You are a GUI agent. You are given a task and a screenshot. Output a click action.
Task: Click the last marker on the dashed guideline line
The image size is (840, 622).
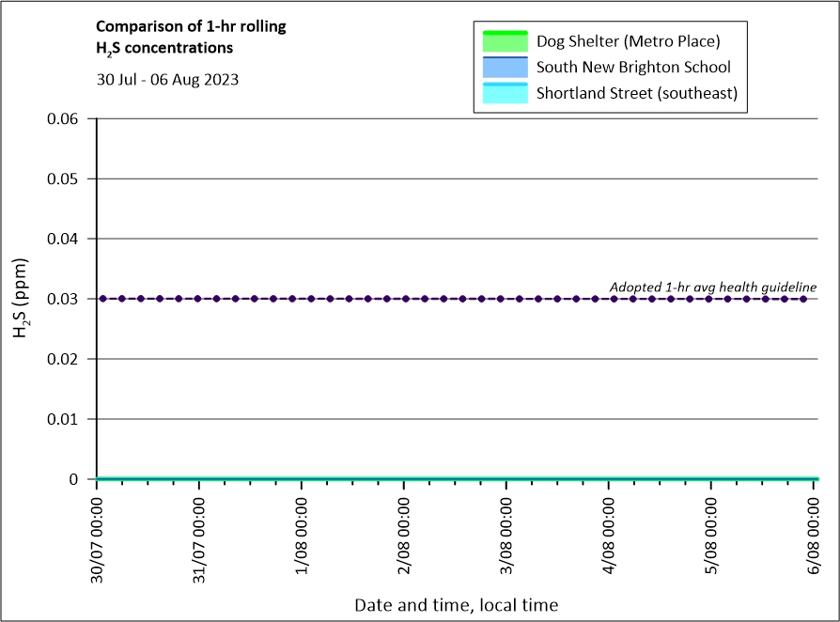[803, 299]
